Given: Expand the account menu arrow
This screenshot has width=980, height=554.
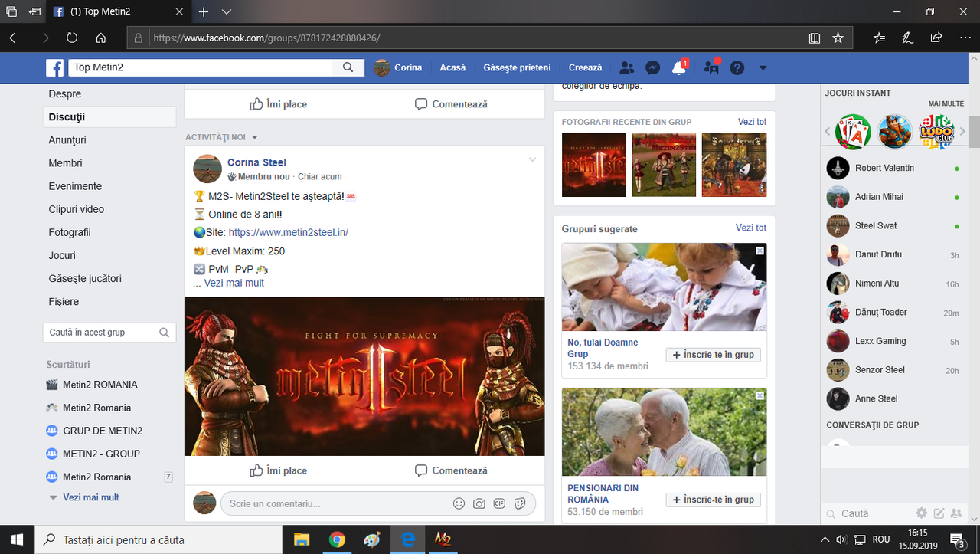Looking at the screenshot, I should click(x=763, y=67).
